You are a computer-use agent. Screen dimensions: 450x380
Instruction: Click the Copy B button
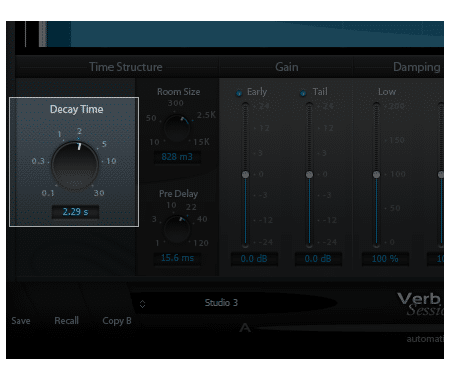click(117, 321)
